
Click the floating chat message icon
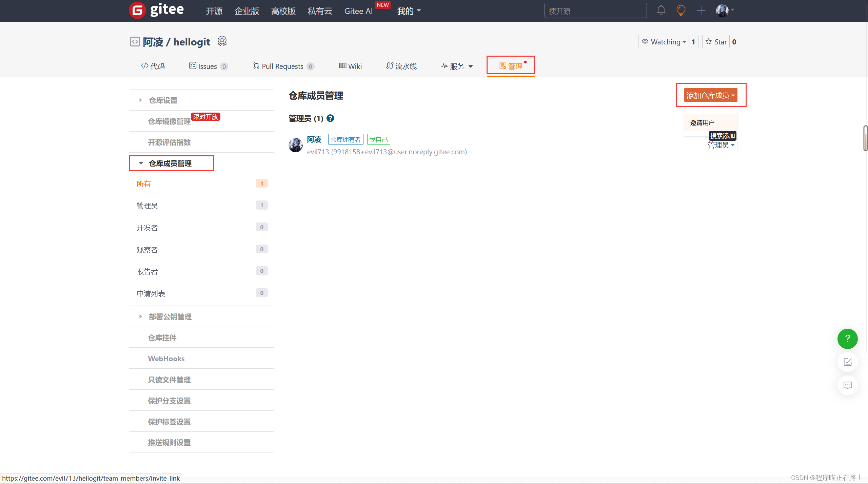(847, 385)
